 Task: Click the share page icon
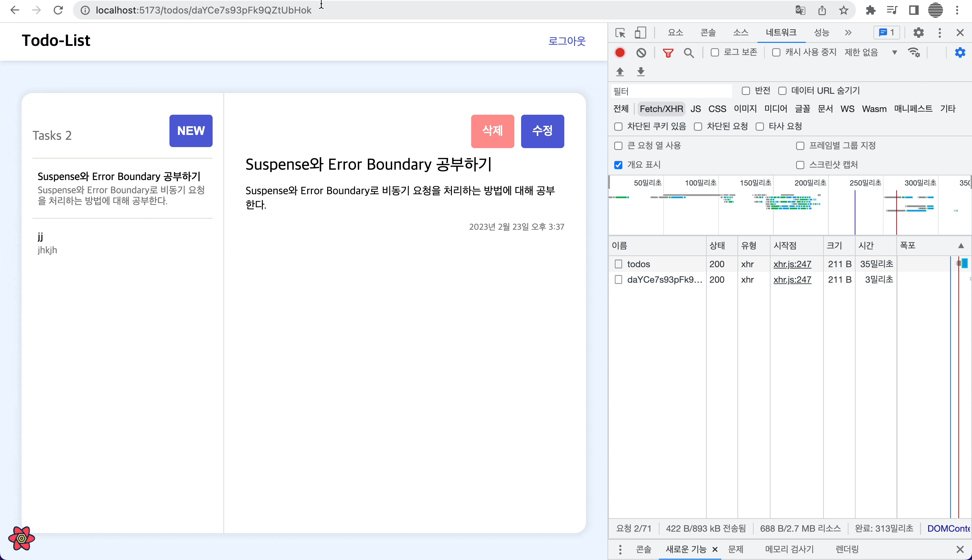[x=822, y=10]
